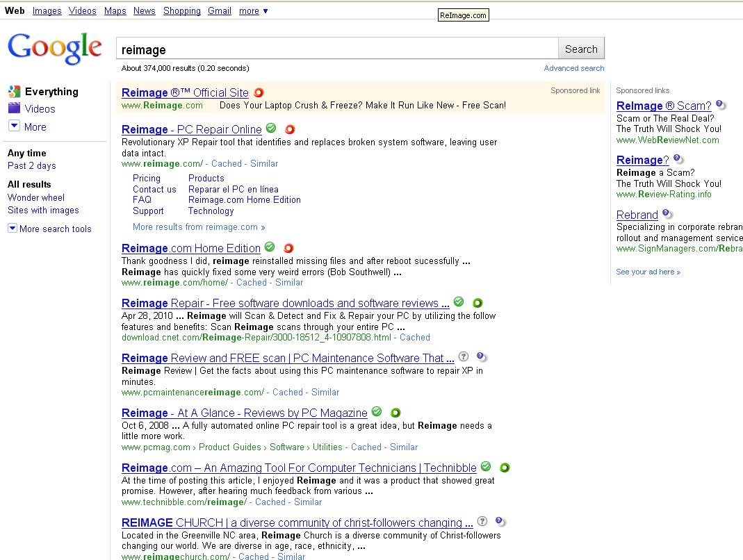
Task: Click green ring icon beside PC Magazine result
Action: 395,413
